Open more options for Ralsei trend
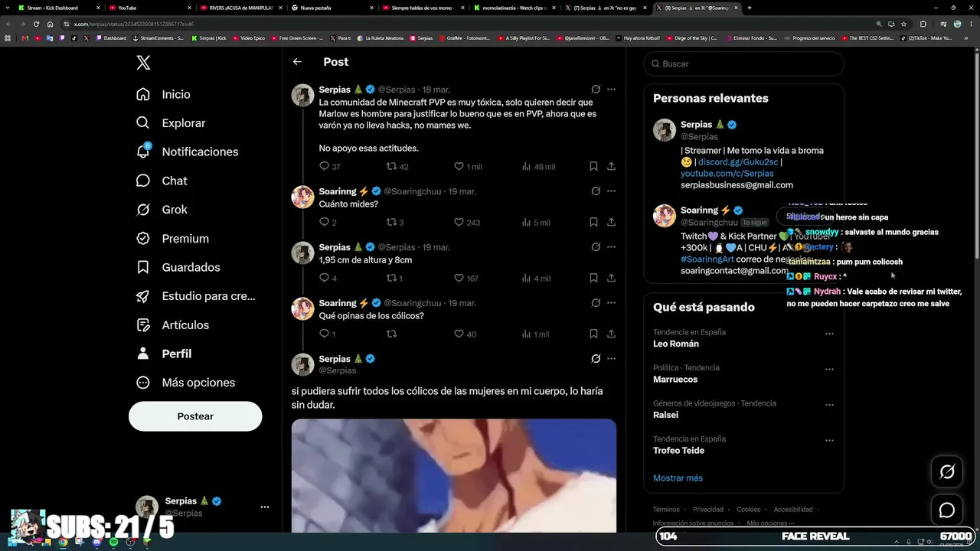Screen dimensions: 980x551 click(829, 405)
